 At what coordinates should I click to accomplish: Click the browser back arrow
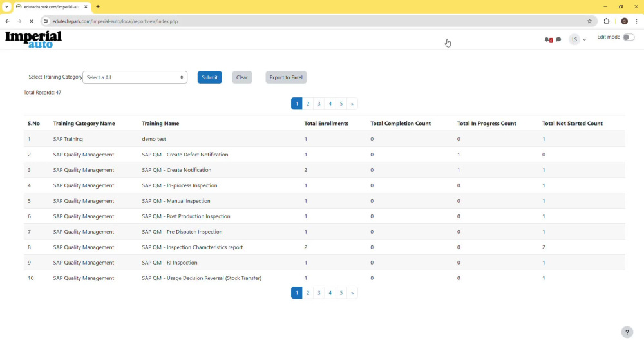7,21
